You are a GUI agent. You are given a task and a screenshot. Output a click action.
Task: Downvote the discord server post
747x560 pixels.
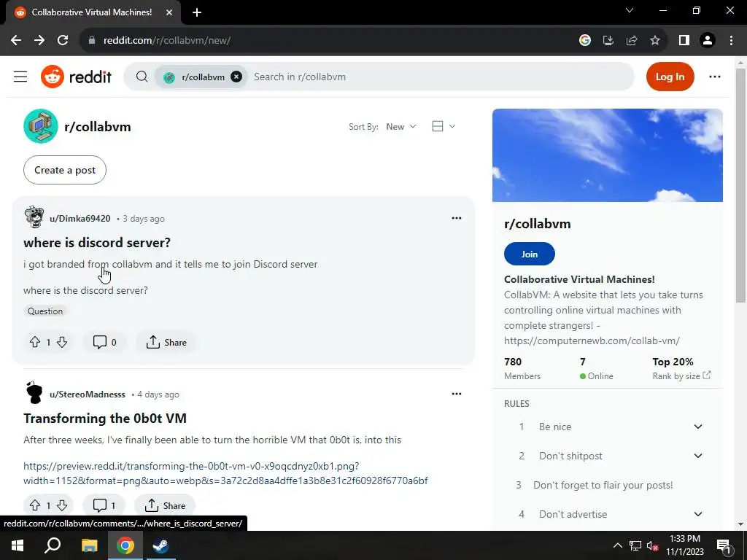pyautogui.click(x=62, y=342)
